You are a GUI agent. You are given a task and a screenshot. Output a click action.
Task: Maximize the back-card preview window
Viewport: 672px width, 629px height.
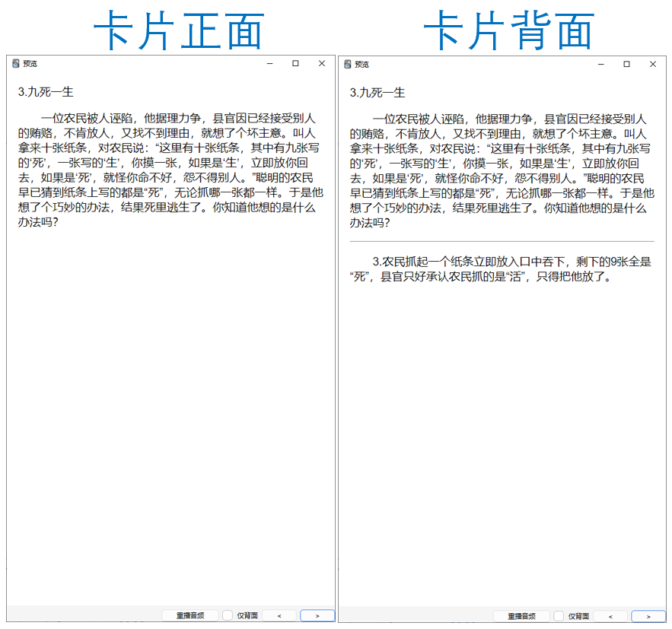(x=626, y=64)
